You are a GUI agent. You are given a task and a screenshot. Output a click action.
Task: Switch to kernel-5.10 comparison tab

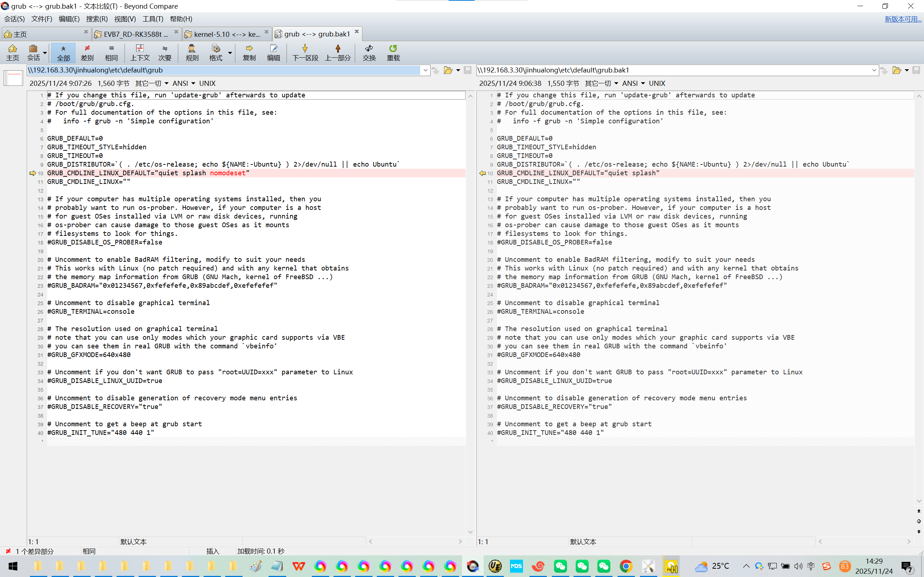pos(226,34)
